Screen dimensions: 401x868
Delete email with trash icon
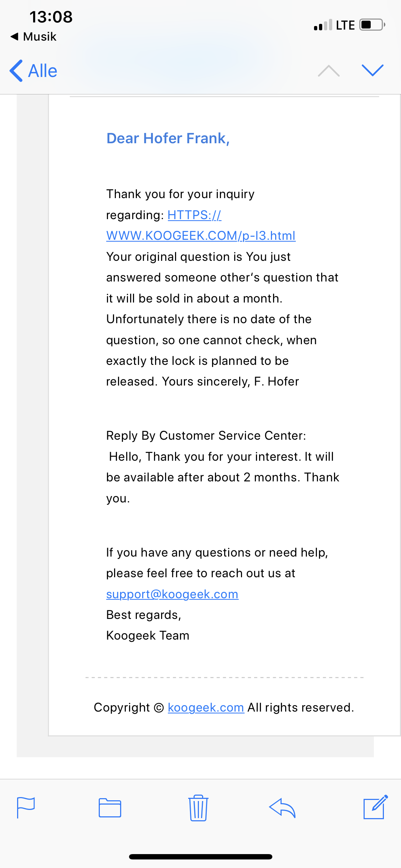point(198,807)
